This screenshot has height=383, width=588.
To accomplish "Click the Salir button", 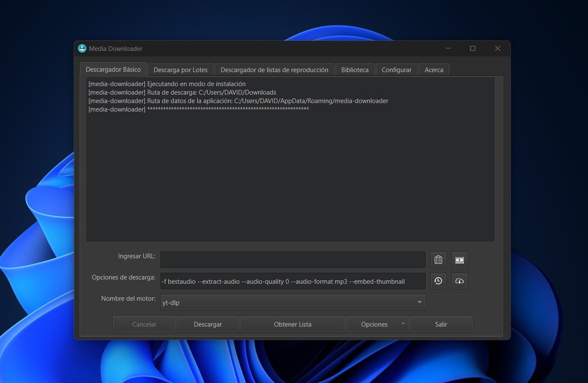I will pyautogui.click(x=441, y=324).
